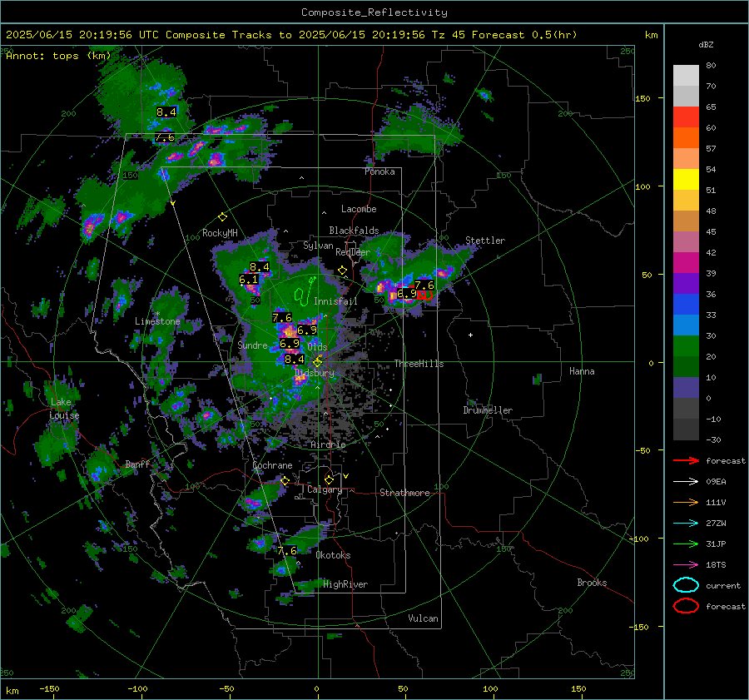Click the Vulcan town label
The width and height of the screenshot is (749, 700).
pos(423,618)
